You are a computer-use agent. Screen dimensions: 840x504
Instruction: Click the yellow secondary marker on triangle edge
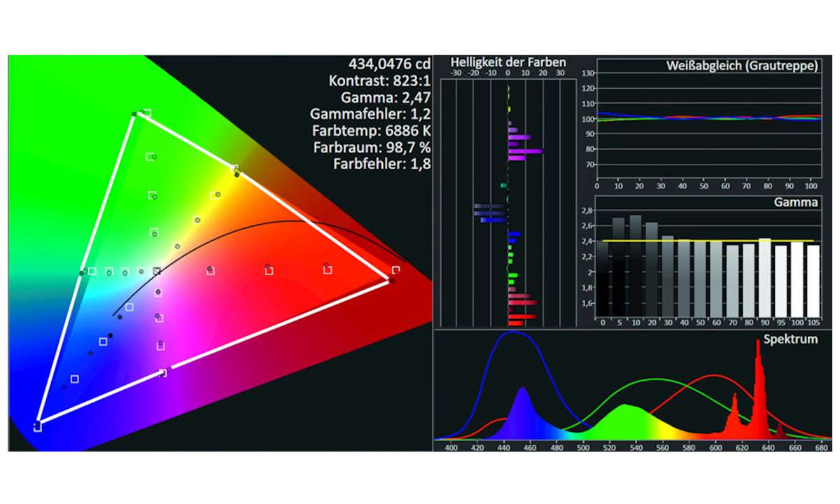tap(237, 171)
